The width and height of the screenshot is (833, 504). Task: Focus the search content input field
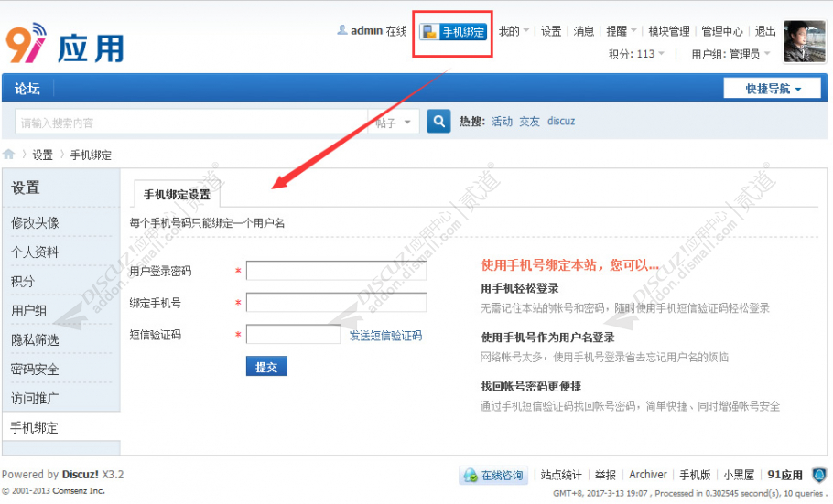[x=191, y=123]
